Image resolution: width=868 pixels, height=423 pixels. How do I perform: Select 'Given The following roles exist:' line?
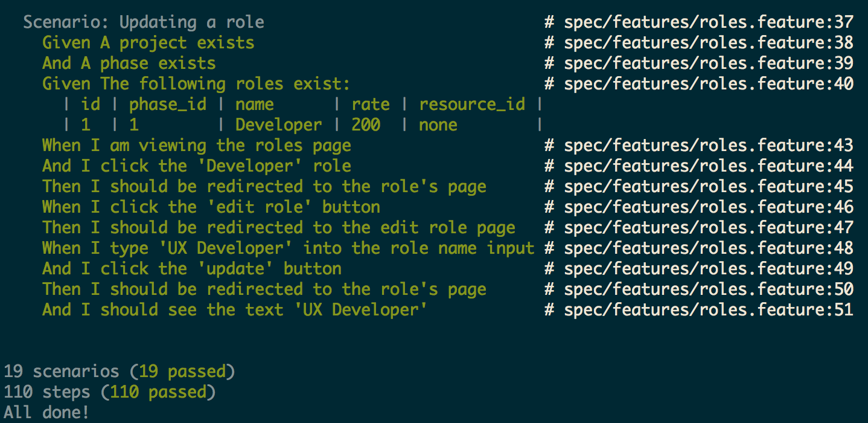click(196, 84)
